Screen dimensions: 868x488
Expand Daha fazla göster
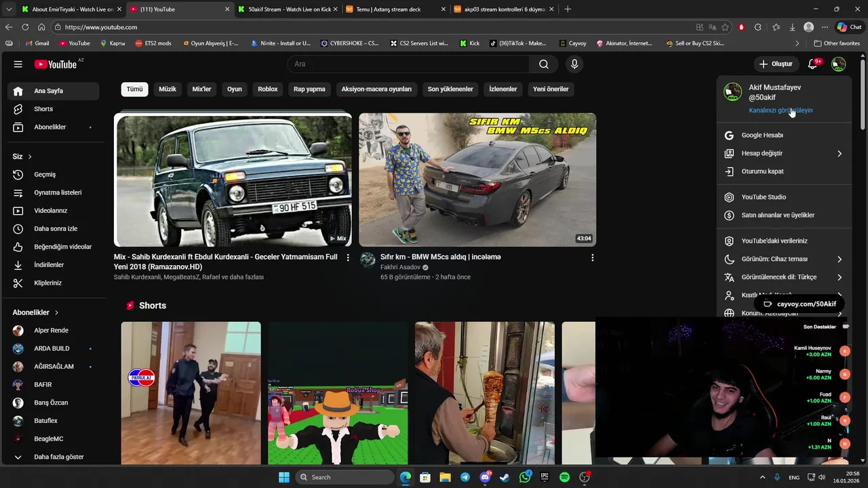54,457
